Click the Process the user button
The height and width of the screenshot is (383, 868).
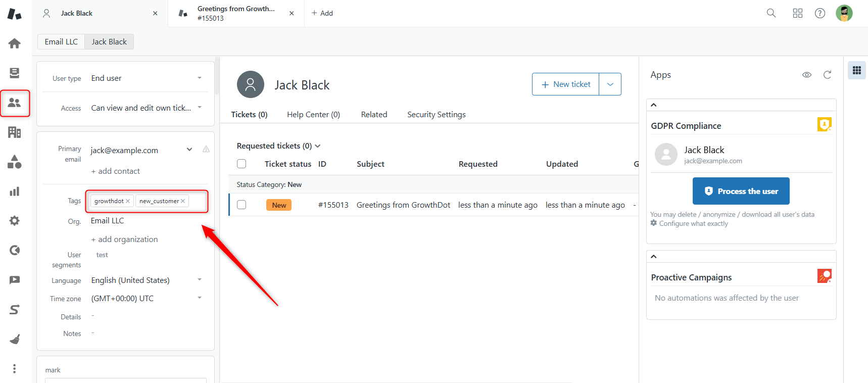pyautogui.click(x=741, y=191)
